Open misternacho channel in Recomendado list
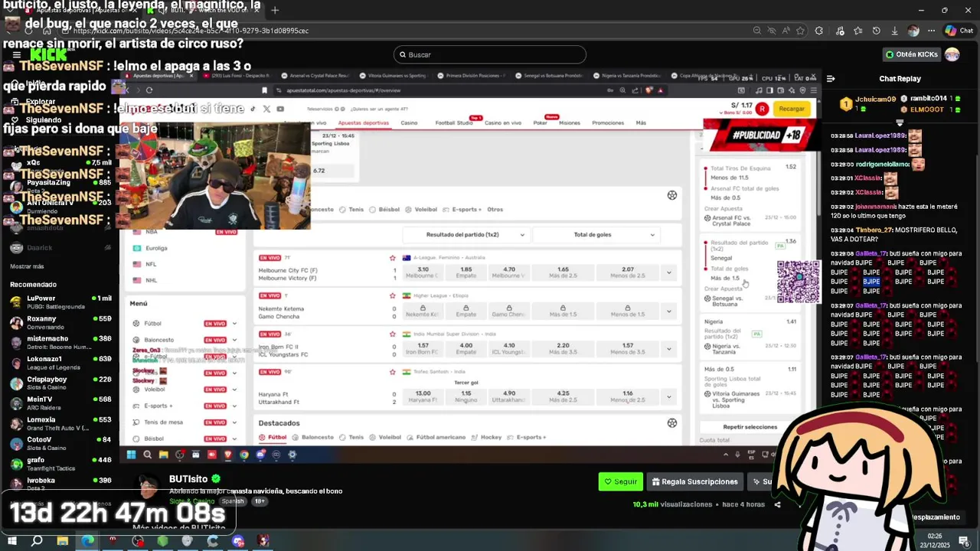The width and height of the screenshot is (980, 551). click(60, 343)
